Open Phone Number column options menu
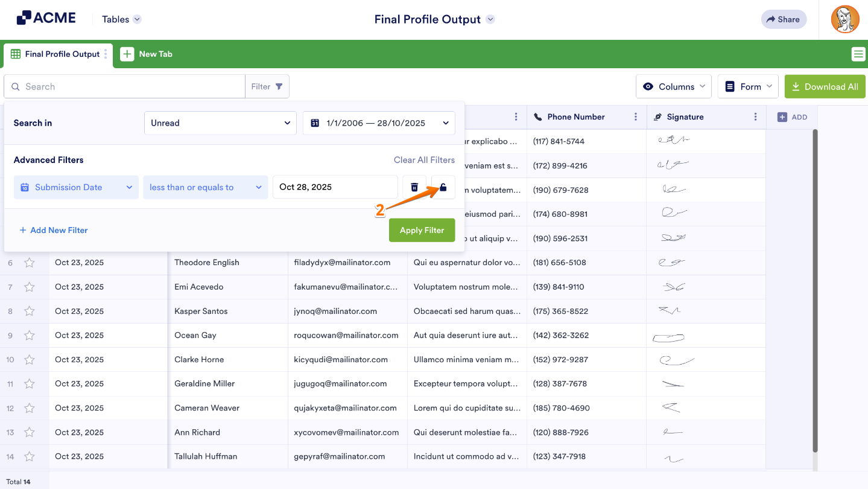This screenshot has height=489, width=868. point(636,117)
